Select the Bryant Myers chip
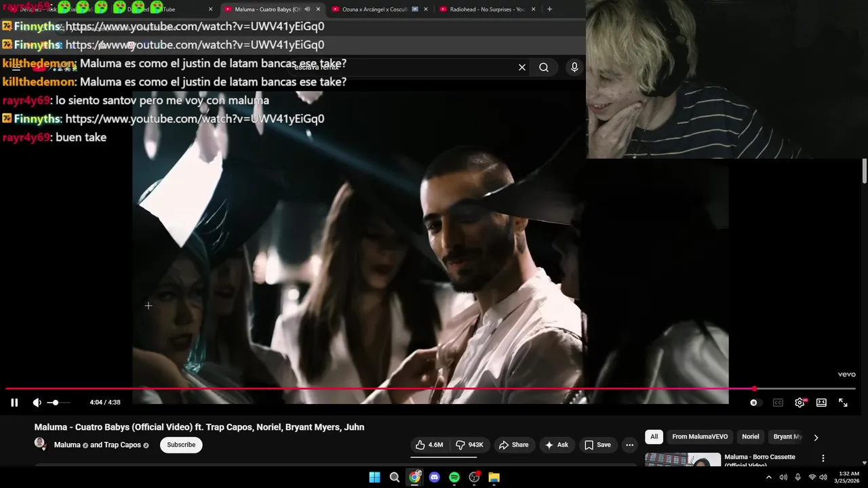The height and width of the screenshot is (488, 868). coord(787,436)
